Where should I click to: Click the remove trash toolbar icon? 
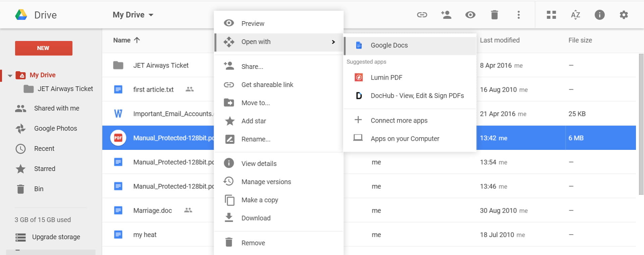point(494,15)
